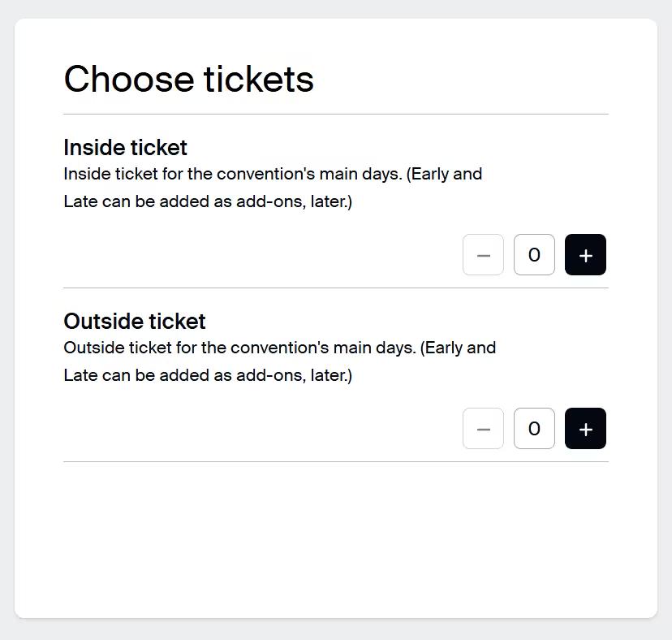Decrease the Inside ticket quantity with minus

tap(483, 255)
